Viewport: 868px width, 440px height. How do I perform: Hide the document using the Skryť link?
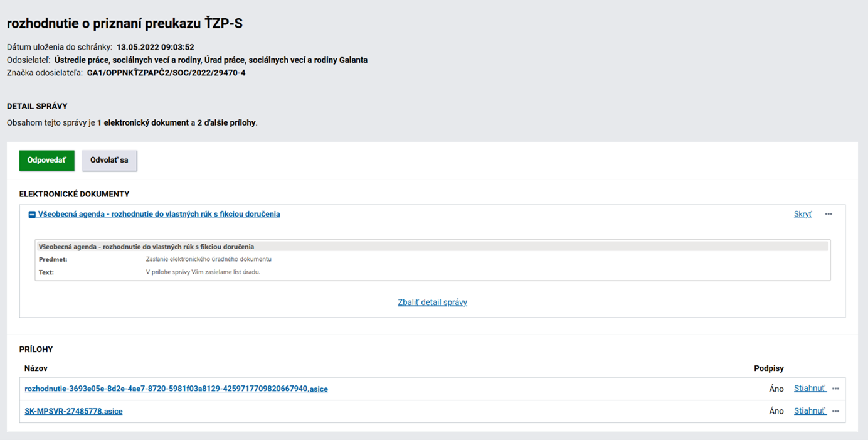[803, 215]
